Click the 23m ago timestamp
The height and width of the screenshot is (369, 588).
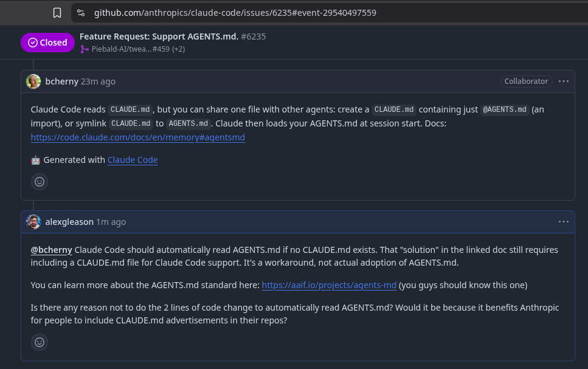[99, 81]
